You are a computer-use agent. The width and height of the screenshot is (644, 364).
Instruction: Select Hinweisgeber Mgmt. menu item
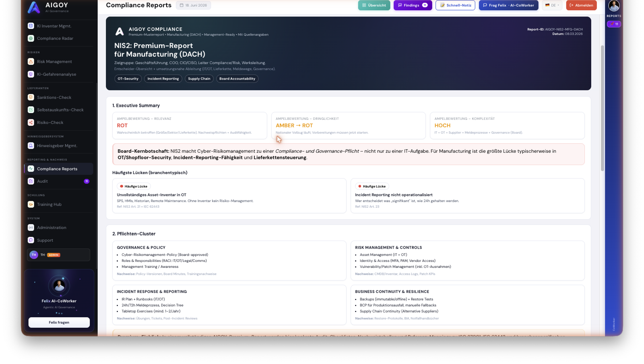[59, 146]
